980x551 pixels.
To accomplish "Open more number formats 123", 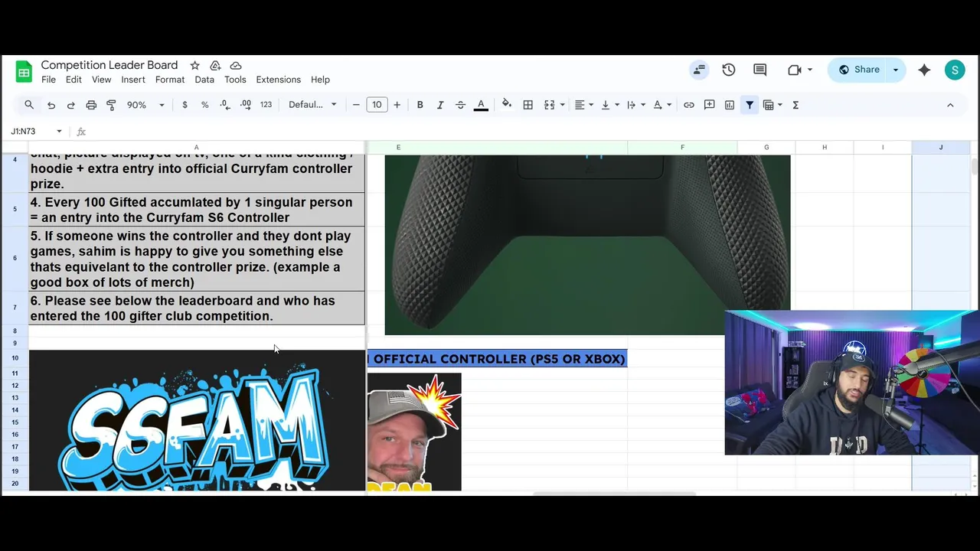I will 266,105.
